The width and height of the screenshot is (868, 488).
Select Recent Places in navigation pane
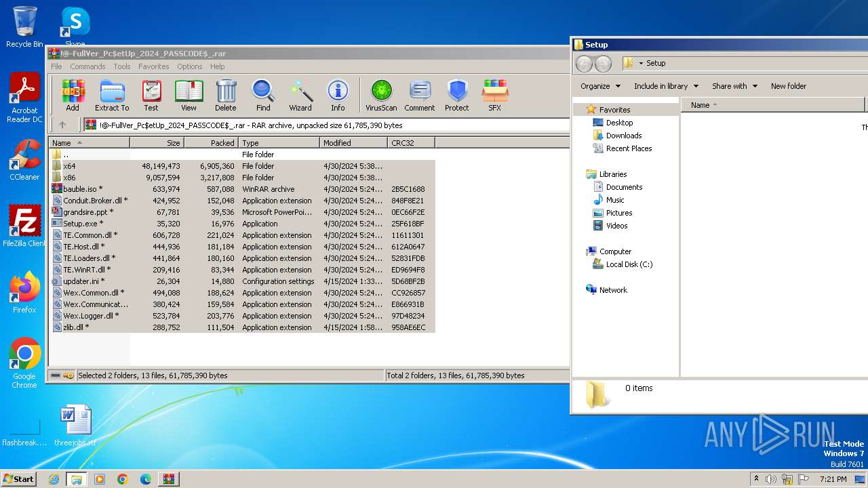tap(629, 148)
